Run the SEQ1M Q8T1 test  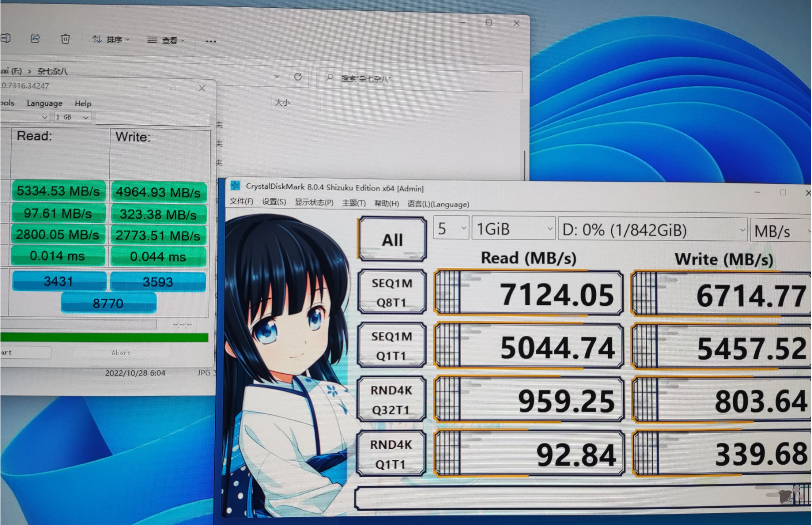point(392,292)
